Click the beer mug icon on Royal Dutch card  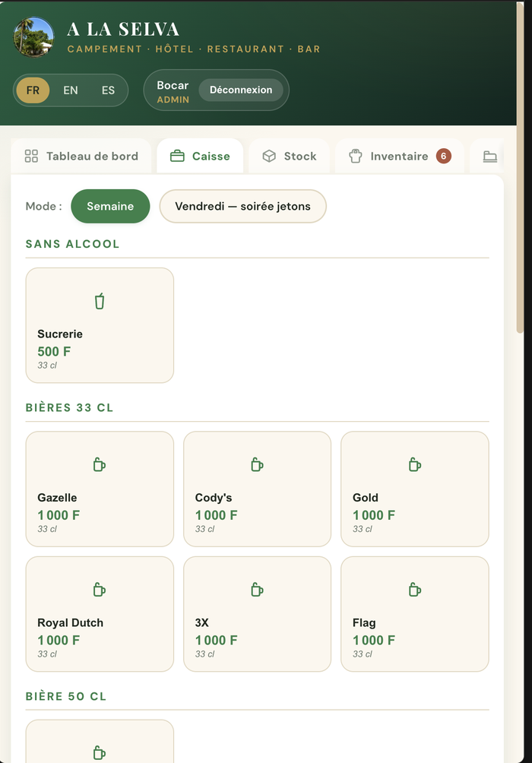coord(100,590)
